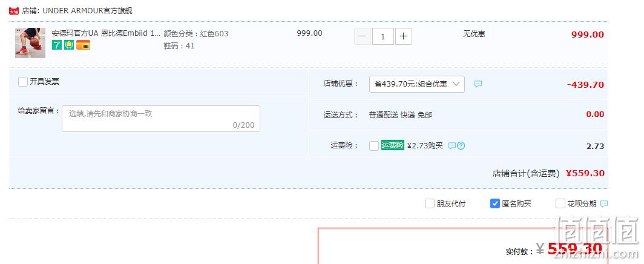Image resolution: width=644 pixels, height=264 pixels.
Task: Click the comment icon beside store discount dropdown
Action: (478, 84)
